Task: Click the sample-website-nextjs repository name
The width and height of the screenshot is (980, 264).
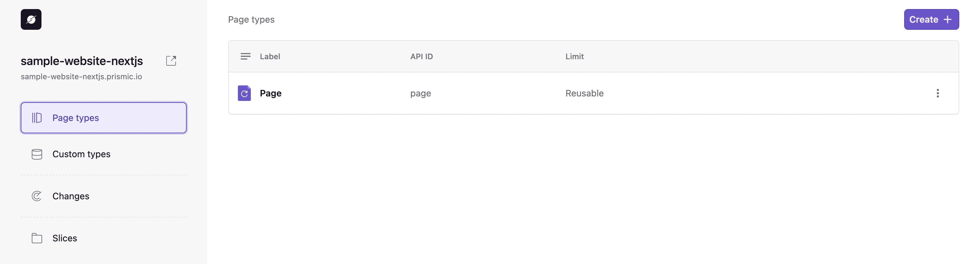Action: point(82,61)
